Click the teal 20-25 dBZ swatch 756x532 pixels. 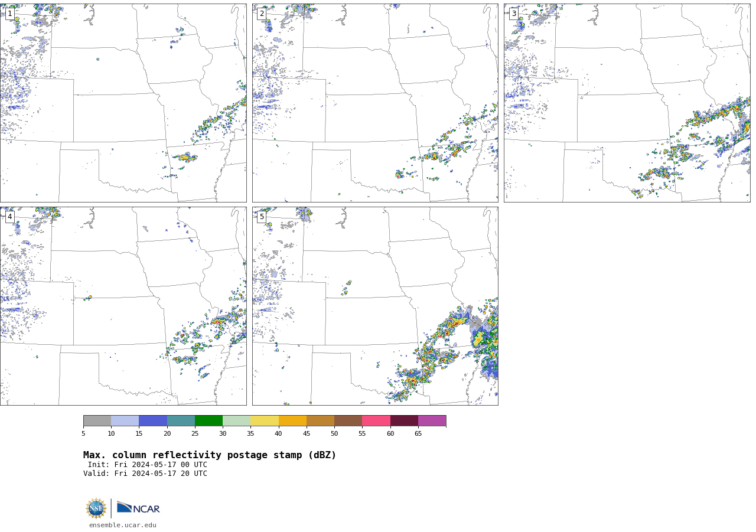181,421
